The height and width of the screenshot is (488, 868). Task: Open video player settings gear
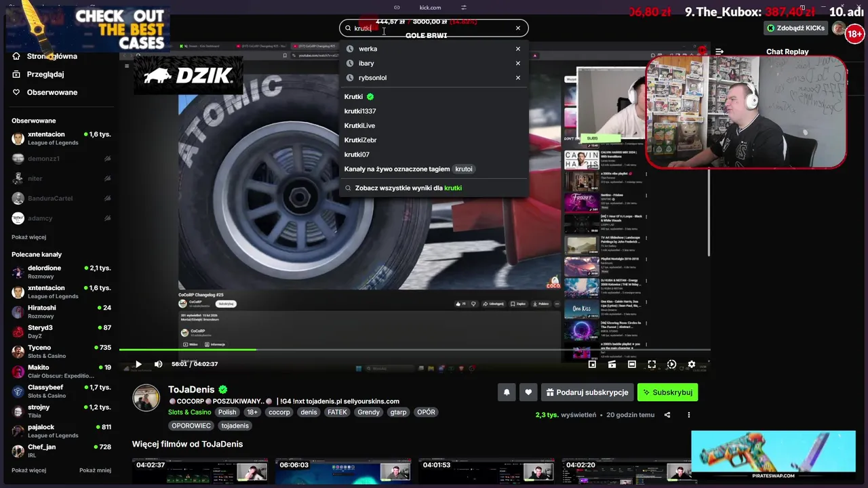[x=691, y=364]
